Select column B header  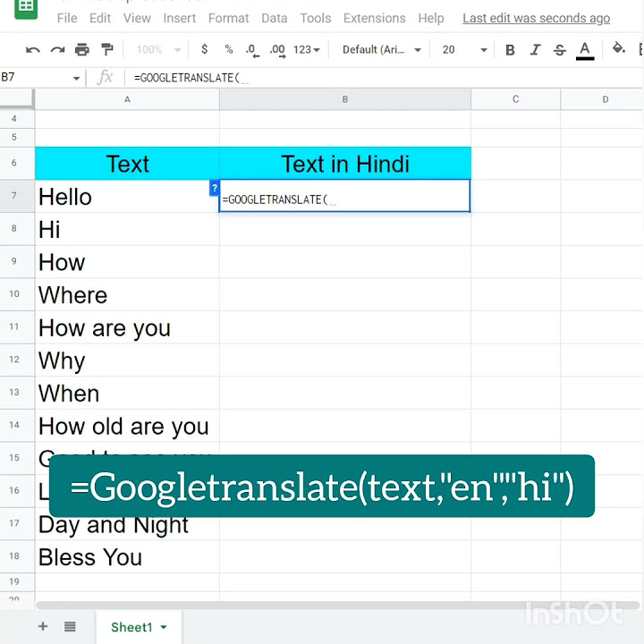click(x=345, y=99)
